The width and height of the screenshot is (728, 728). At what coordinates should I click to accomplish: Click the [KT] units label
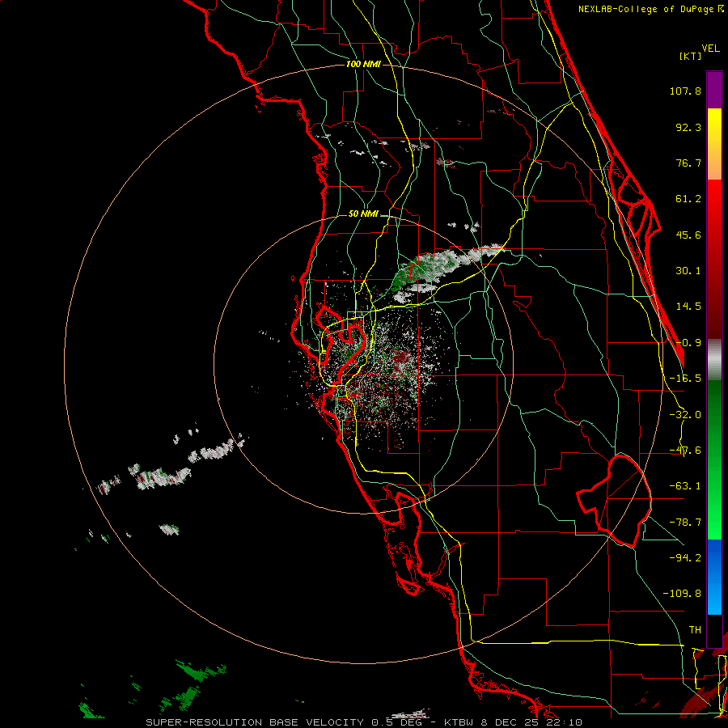point(691,56)
